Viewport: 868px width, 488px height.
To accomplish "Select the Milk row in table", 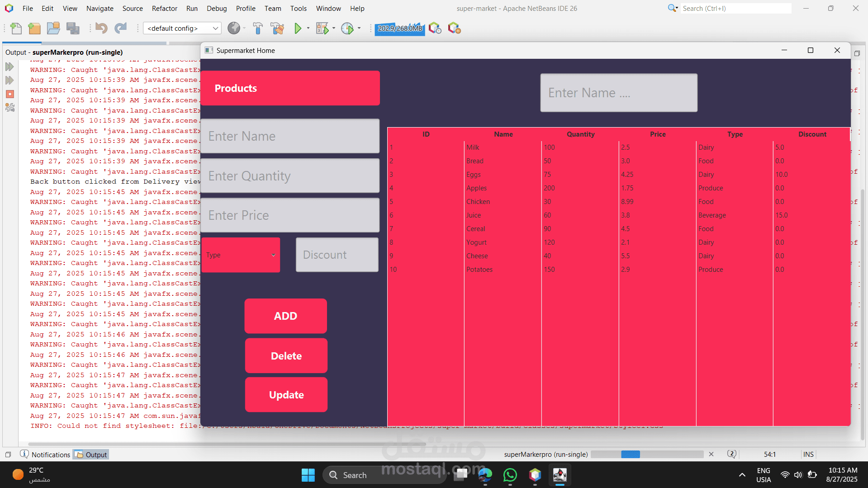I will click(x=619, y=147).
